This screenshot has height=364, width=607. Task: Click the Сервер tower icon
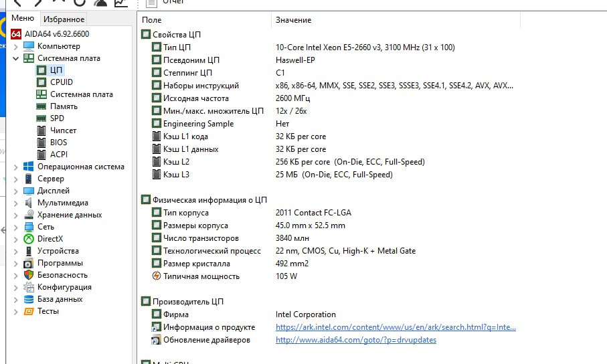click(x=29, y=179)
